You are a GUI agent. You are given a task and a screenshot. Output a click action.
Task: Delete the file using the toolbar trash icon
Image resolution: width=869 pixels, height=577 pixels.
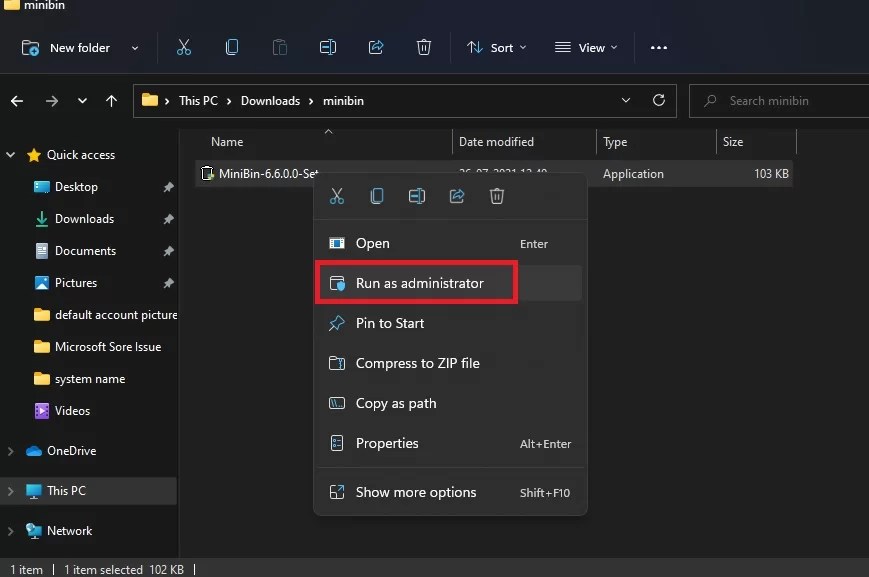pos(423,47)
